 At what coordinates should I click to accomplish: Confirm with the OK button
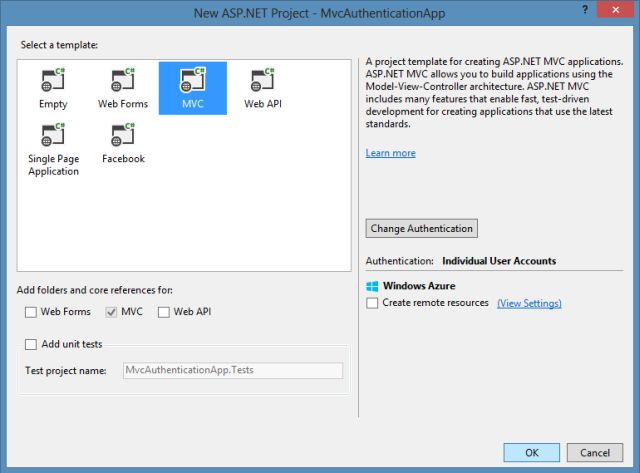[x=531, y=453]
